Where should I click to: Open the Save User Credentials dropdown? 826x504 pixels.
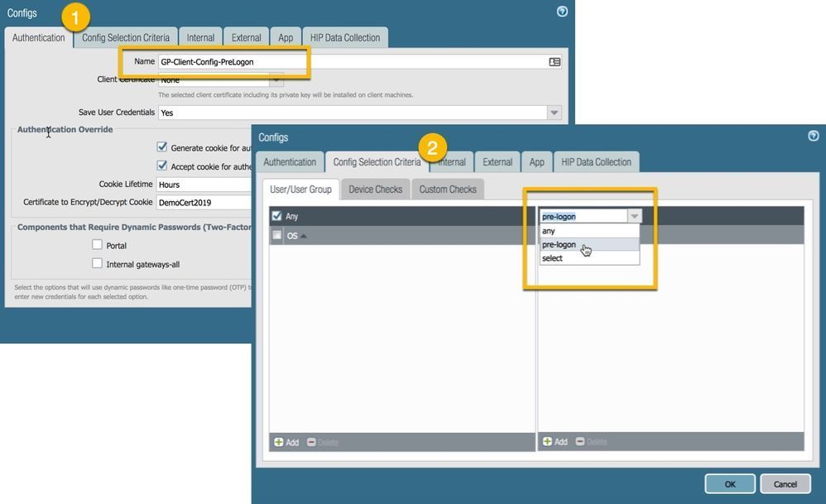555,113
